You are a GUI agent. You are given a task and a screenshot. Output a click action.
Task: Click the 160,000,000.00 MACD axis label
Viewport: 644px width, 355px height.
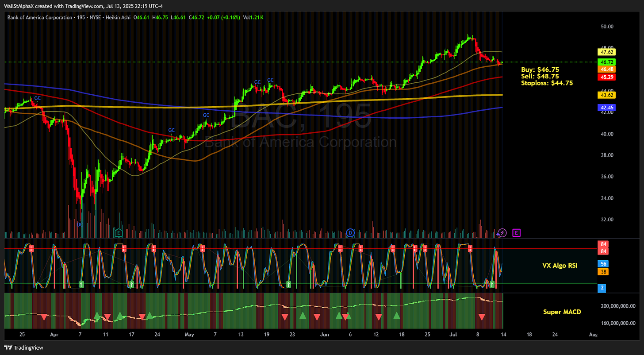pyautogui.click(x=618, y=323)
